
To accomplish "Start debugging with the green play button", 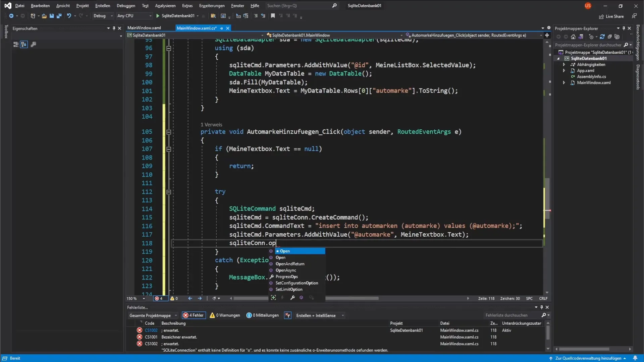I will tap(158, 16).
